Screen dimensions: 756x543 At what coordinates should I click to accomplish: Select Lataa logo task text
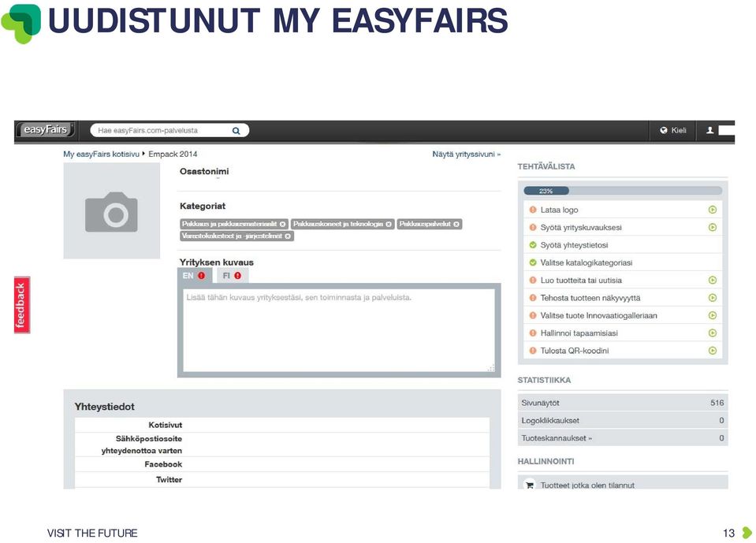pos(559,210)
